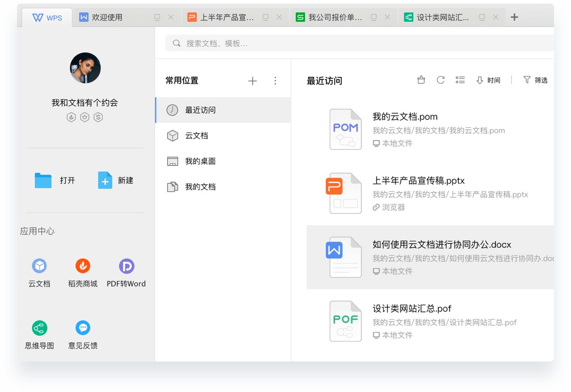Open 稻壳商城 from the app center
This screenshot has height=392, width=571.
(x=82, y=265)
